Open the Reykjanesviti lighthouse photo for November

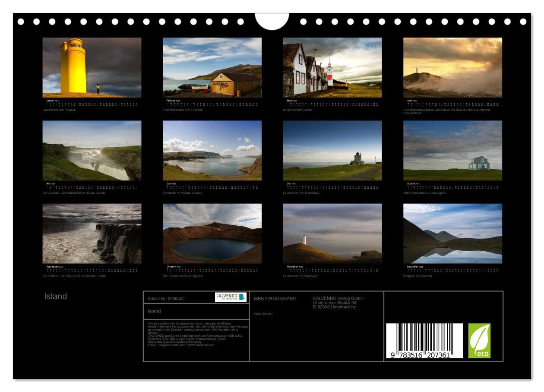click(x=332, y=234)
